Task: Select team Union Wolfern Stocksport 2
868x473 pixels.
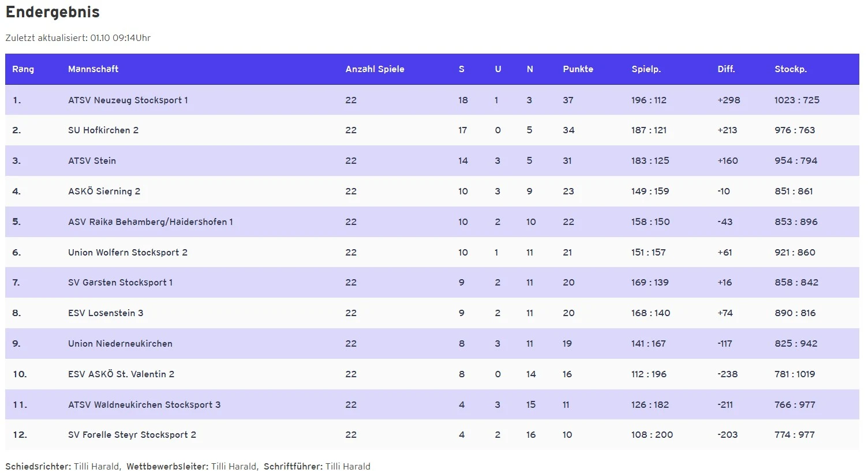Action: pos(128,253)
